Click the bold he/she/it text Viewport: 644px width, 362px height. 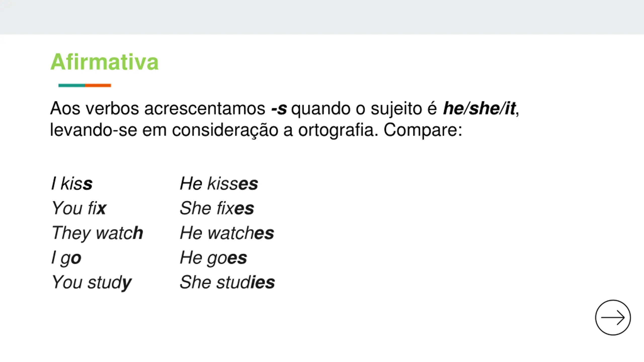click(479, 108)
